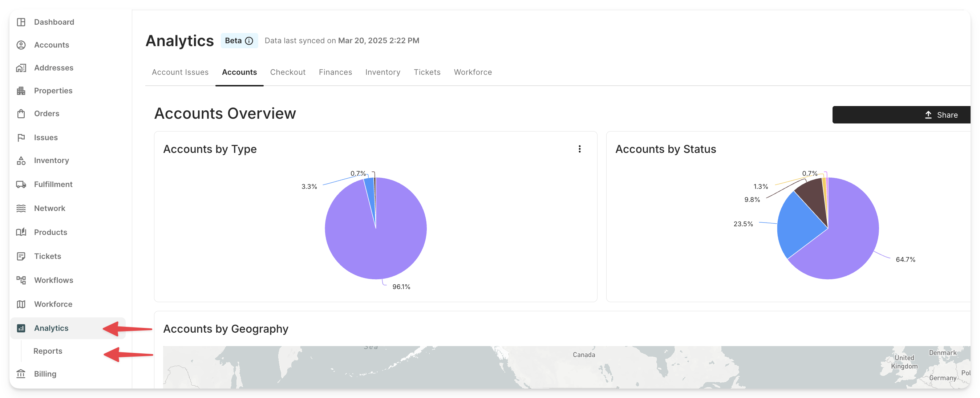Click the Network waves icon
980x398 pixels.
[21, 208]
